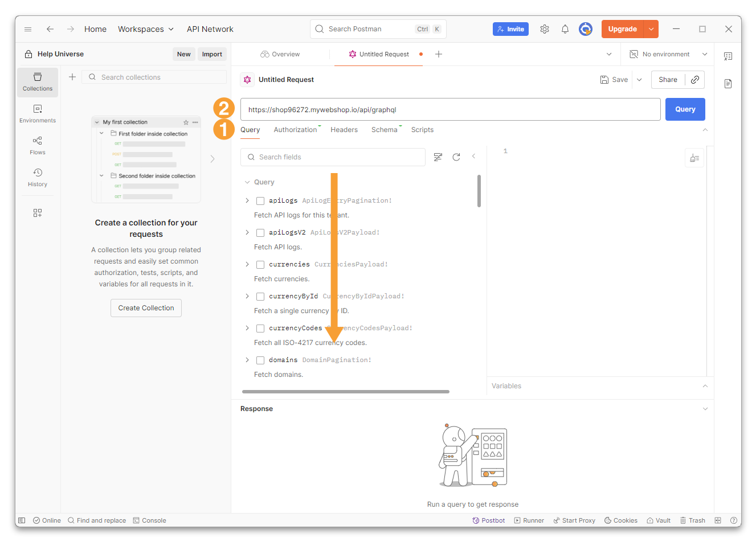Expand the domains field

click(x=247, y=360)
